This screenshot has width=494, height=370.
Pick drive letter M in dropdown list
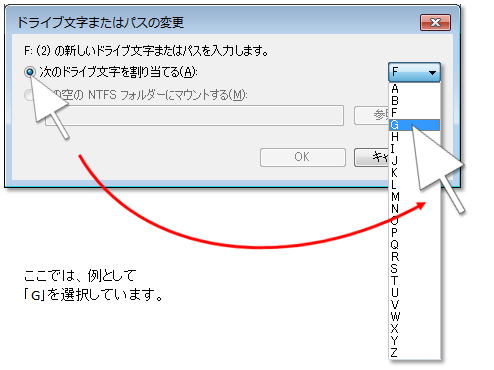(415, 197)
